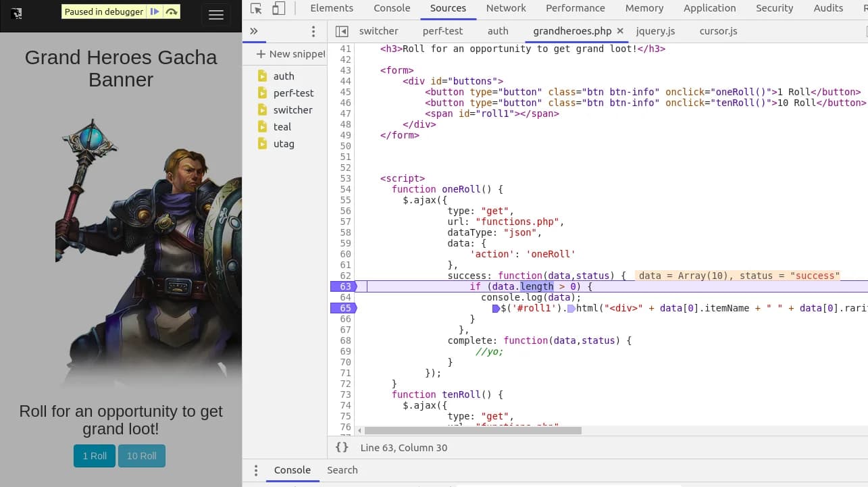Click the 1 Roll button
The height and width of the screenshot is (487, 868).
tap(94, 456)
